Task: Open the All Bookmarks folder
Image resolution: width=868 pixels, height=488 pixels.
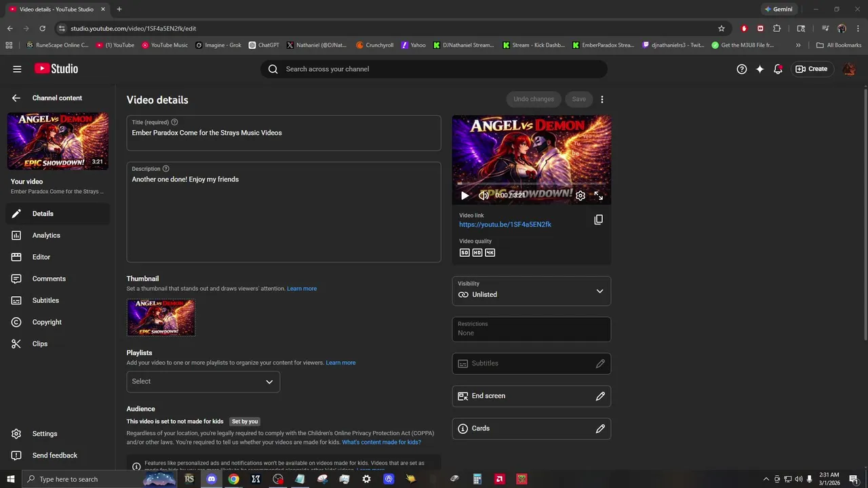Action: 839,45
